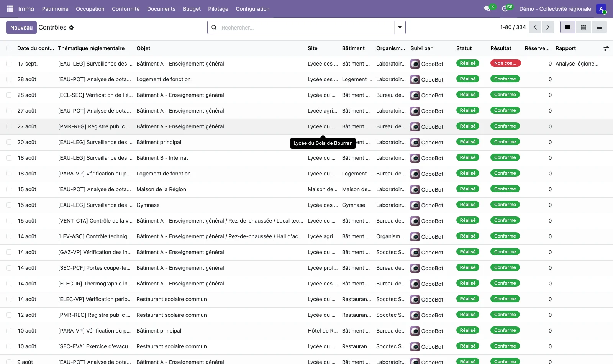This screenshot has width=613, height=364.
Task: Click the Non conforme result badge
Action: pos(505,63)
